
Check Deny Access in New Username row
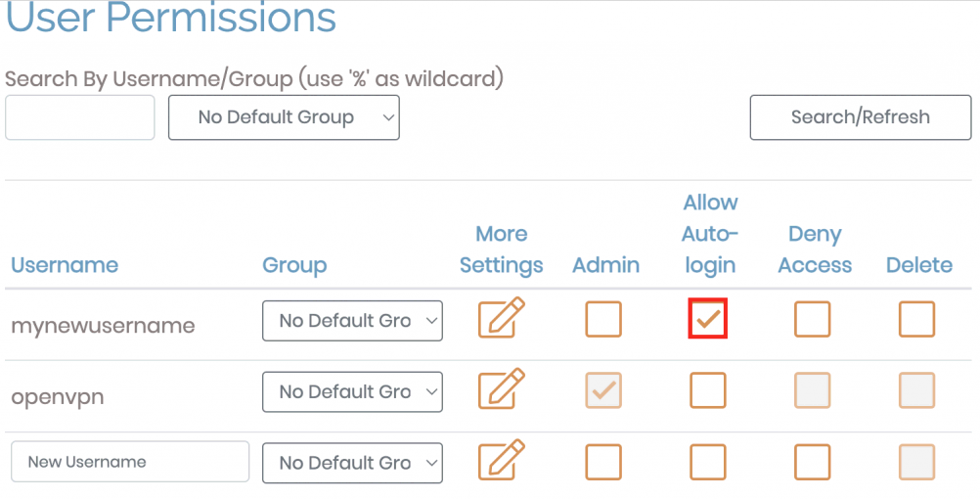[812, 463]
